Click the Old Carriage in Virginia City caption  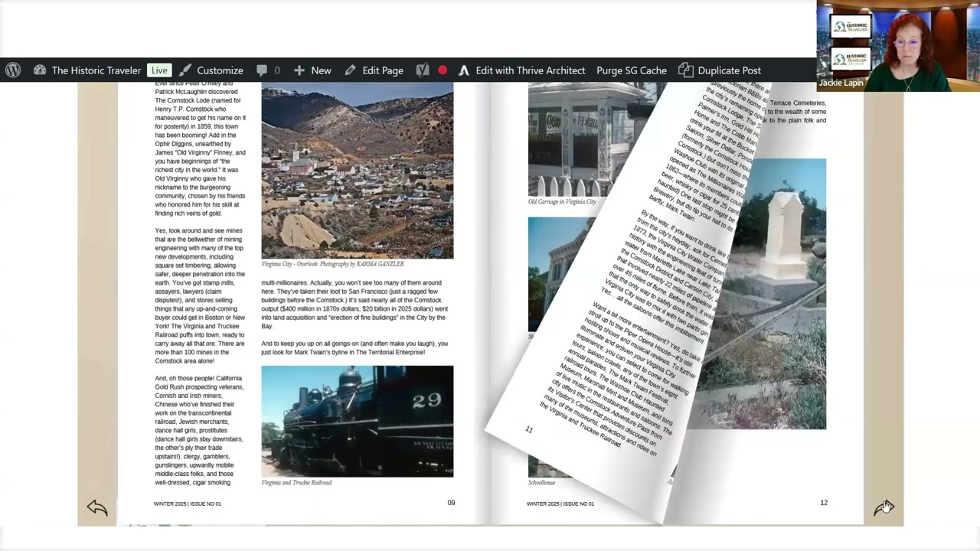(562, 202)
